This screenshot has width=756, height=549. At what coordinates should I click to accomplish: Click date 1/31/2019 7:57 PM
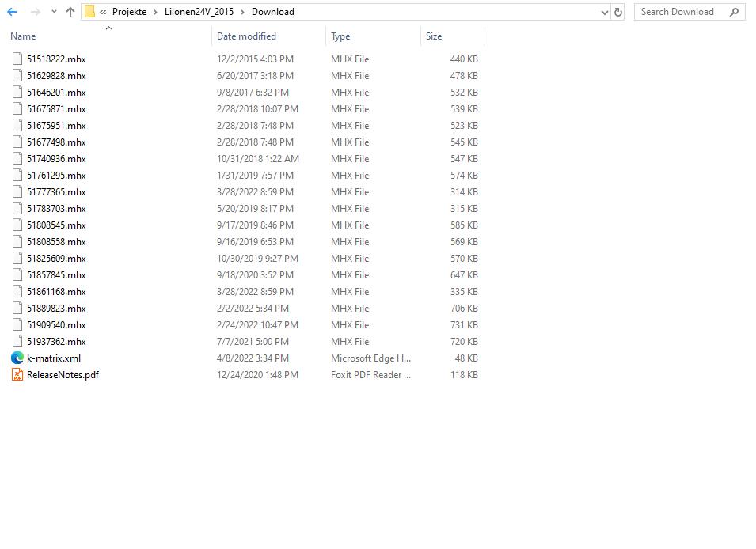pos(255,176)
